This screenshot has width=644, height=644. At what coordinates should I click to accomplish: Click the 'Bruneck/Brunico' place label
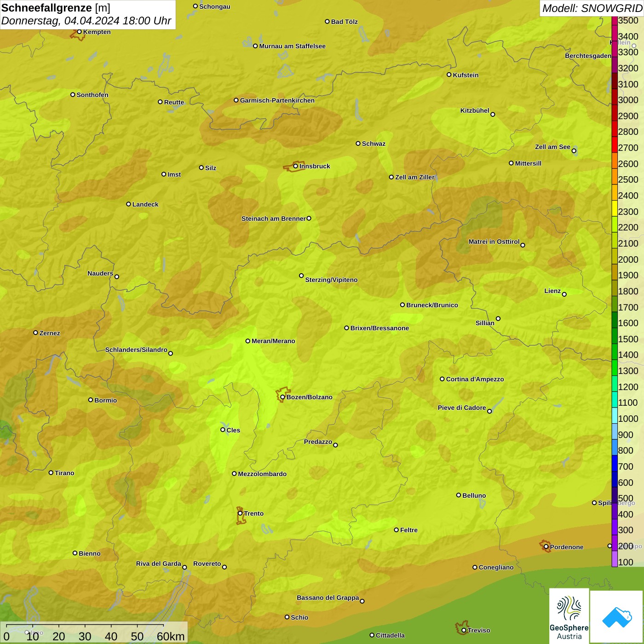[432, 305]
